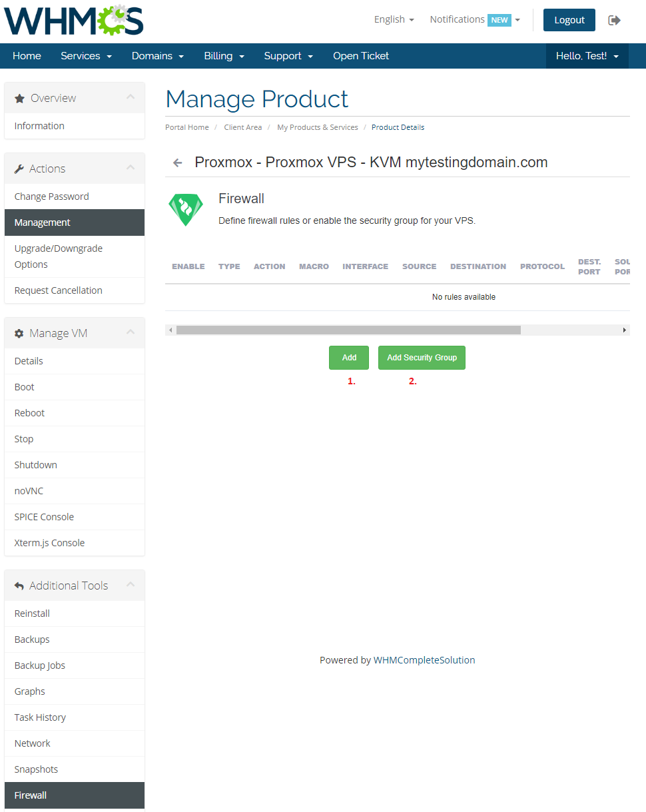This screenshot has height=812, width=646.
Task: Select Backup Jobs in Additional Tools
Action: click(x=75, y=665)
